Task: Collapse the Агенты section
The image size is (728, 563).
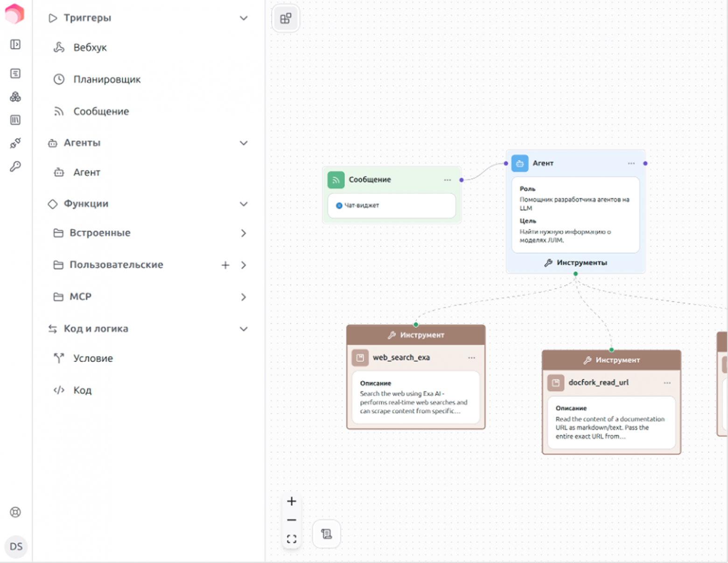Action: pos(244,143)
